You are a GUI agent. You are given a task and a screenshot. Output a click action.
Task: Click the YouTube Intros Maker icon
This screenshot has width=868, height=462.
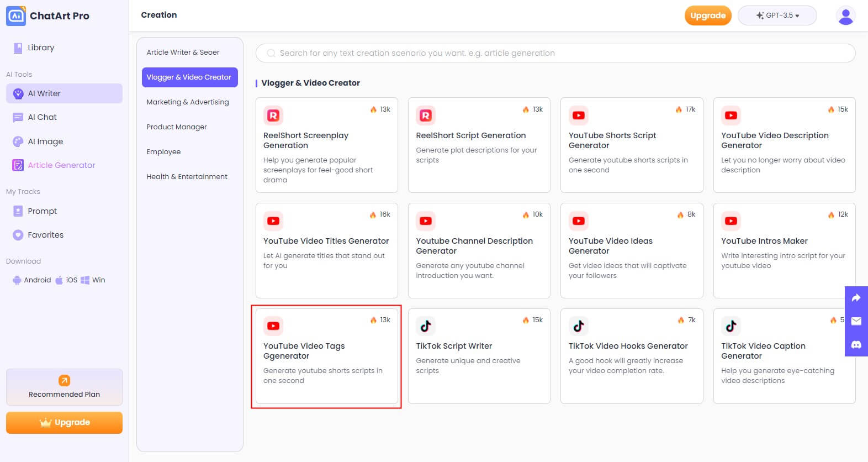[731, 221]
